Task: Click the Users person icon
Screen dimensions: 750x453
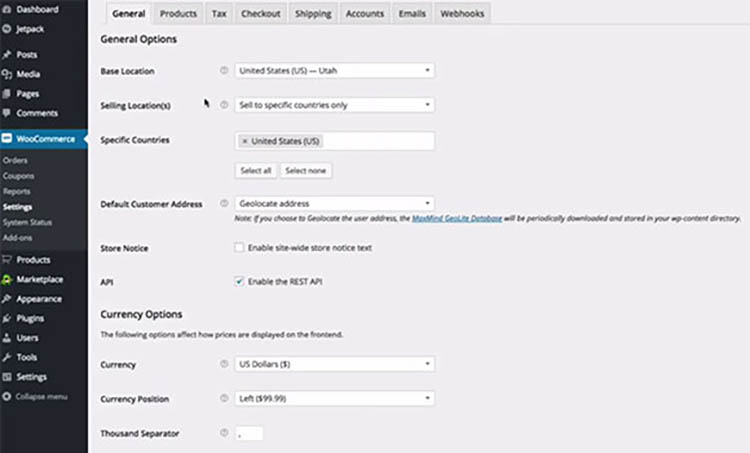Action: 7,338
